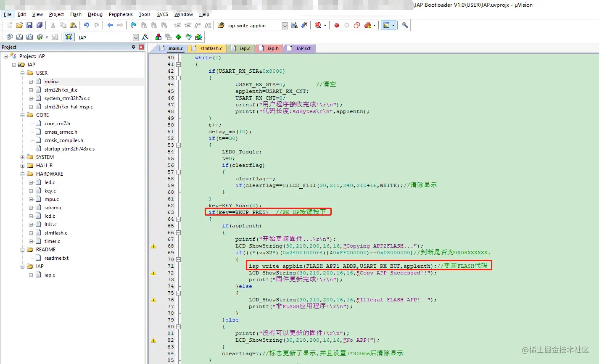Image resolution: width=599 pixels, height=364 pixels.
Task: Open the iap_write_appbin search dropdown
Action: (285, 26)
